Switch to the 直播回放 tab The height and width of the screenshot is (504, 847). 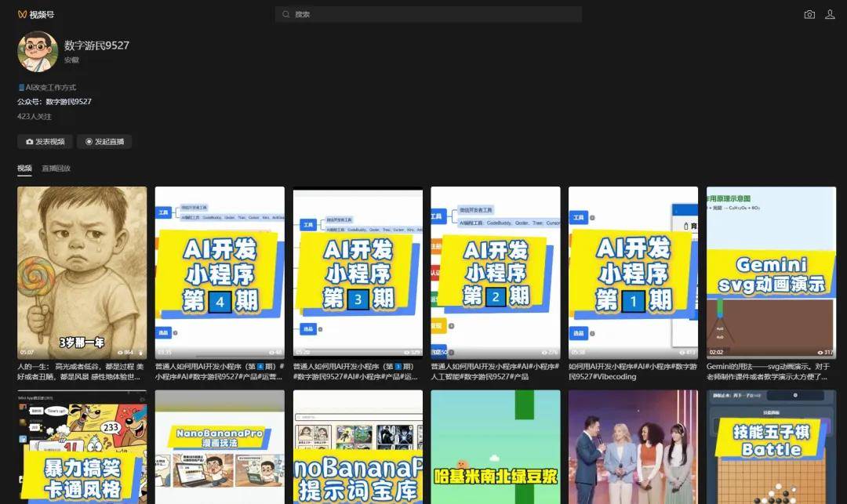(56, 169)
